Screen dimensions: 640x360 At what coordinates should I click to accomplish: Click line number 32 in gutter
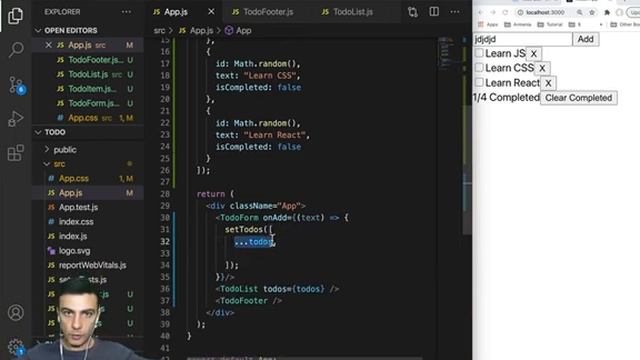165,241
